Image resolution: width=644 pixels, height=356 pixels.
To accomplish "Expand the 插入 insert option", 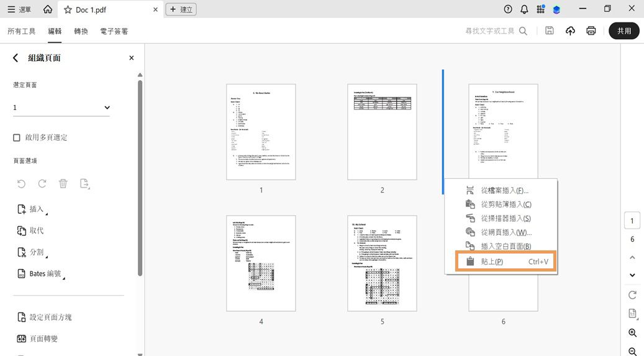I will point(32,209).
